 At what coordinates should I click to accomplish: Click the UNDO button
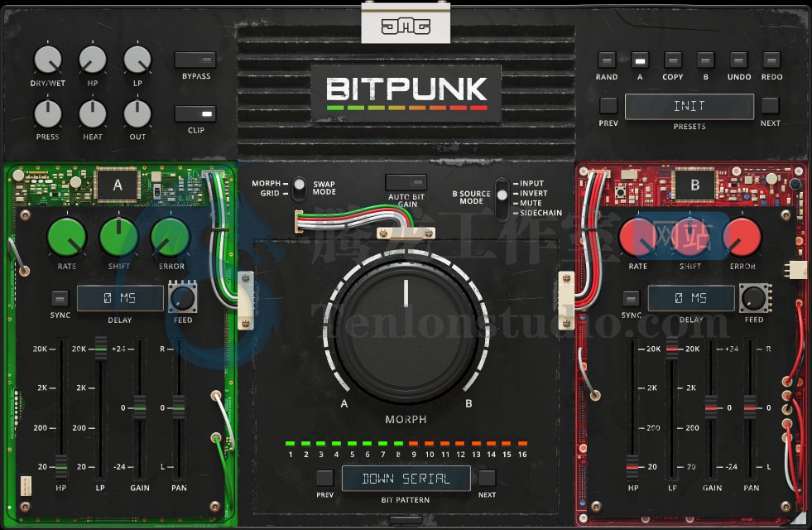pyautogui.click(x=738, y=60)
